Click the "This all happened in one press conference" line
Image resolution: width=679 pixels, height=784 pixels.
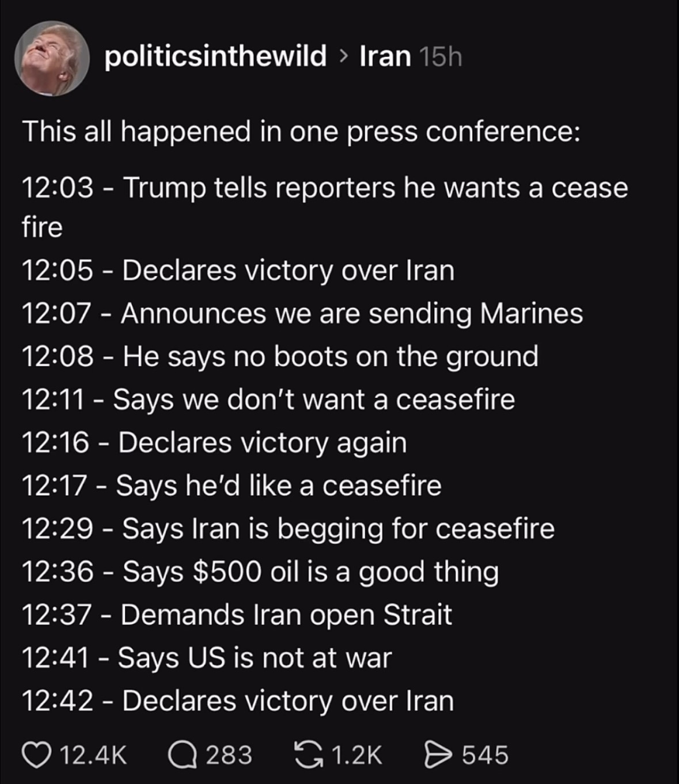tap(301, 132)
